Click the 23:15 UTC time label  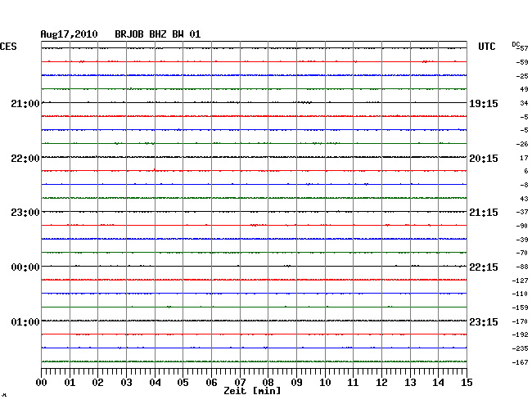coord(484,321)
